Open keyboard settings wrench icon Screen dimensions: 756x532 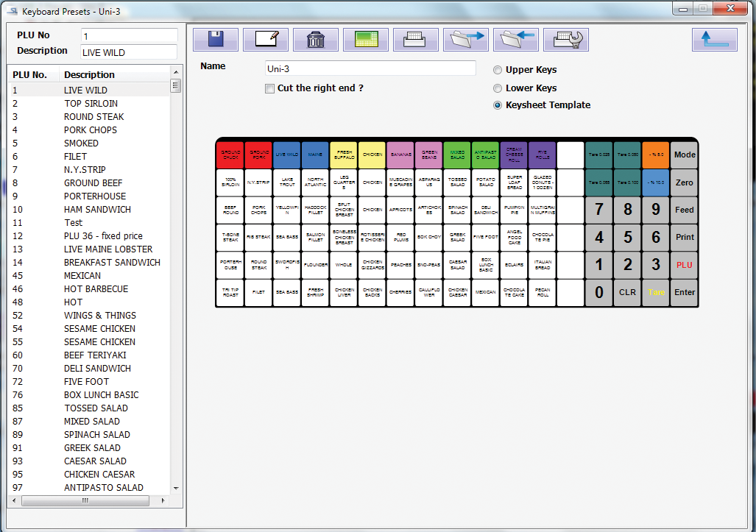pyautogui.click(x=566, y=40)
